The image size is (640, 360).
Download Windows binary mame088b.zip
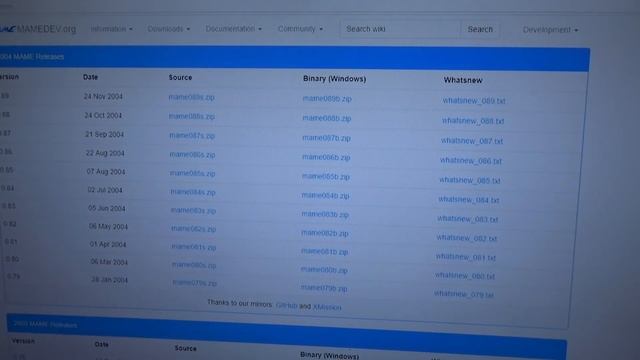click(x=327, y=118)
